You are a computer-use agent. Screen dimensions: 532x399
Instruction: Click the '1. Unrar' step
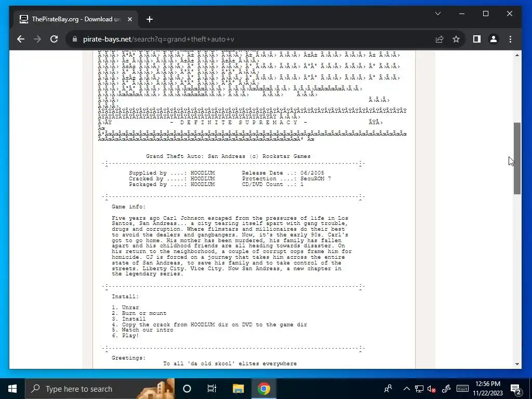tap(125, 308)
